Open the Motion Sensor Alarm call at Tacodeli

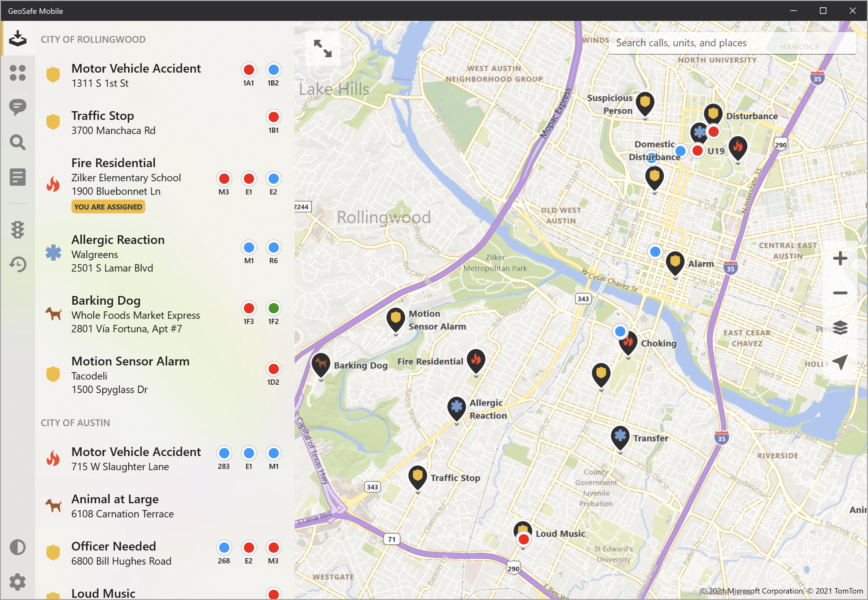(x=165, y=375)
